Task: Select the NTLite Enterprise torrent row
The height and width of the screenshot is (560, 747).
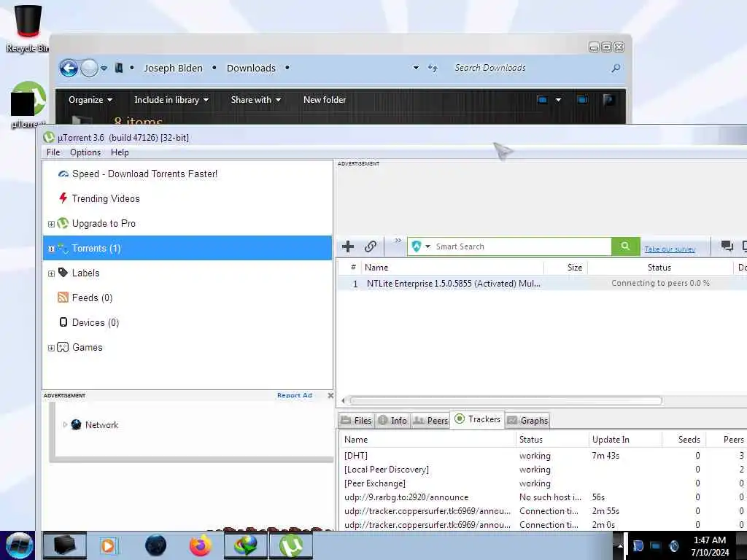Action: click(x=542, y=284)
